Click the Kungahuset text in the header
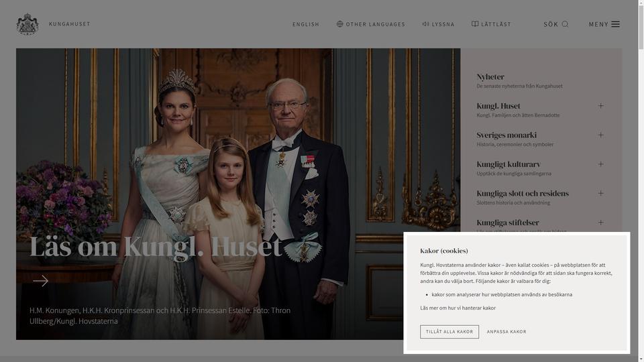Screen dimensions: 644x362 (69, 24)
